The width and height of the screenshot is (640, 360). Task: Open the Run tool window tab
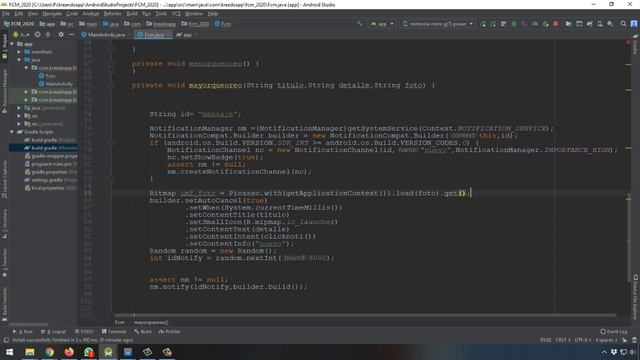[x=23, y=332]
